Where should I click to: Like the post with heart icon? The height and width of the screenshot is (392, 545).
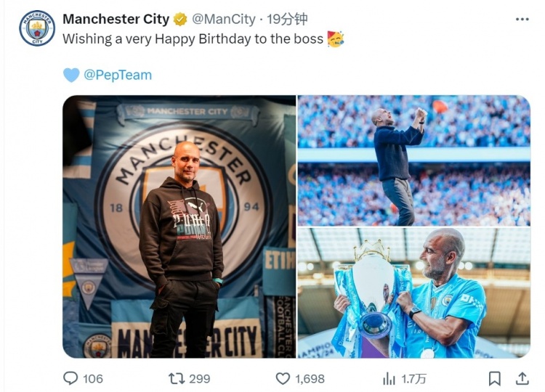click(x=283, y=378)
